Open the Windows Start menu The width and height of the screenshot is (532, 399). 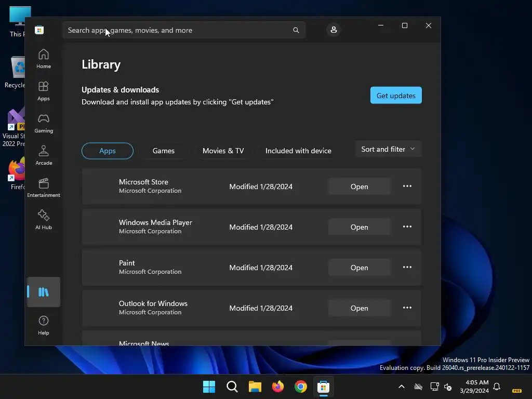coord(209,387)
